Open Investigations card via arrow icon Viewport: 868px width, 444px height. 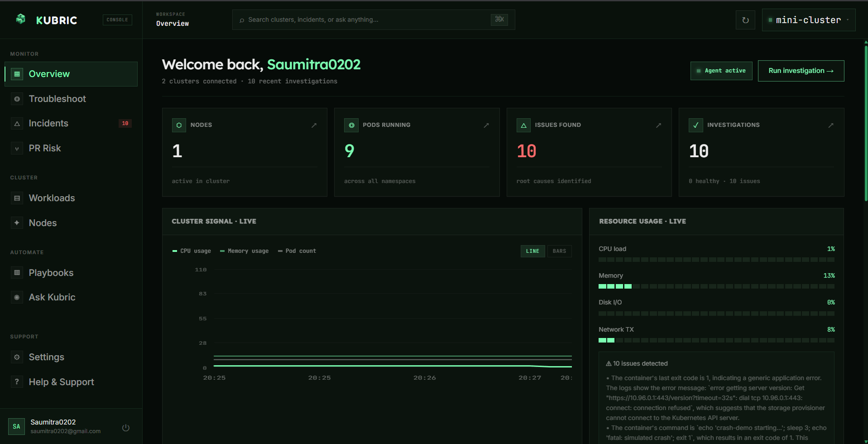pos(831,125)
